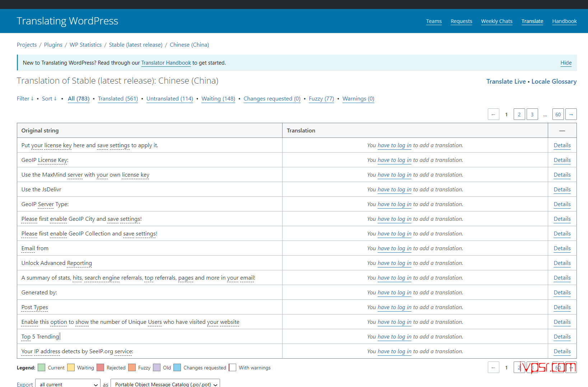Image resolution: width=588 pixels, height=387 pixels.
Task: Open Requests in the header navigation
Action: point(461,21)
